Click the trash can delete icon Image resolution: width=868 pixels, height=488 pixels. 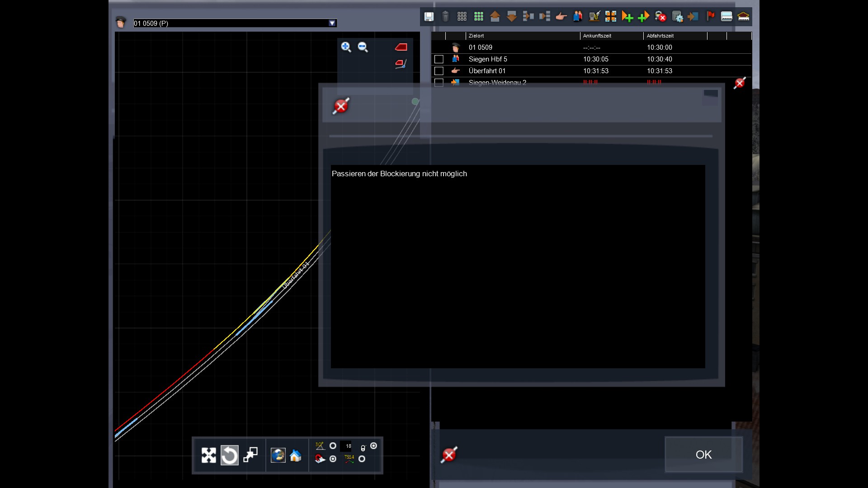445,17
